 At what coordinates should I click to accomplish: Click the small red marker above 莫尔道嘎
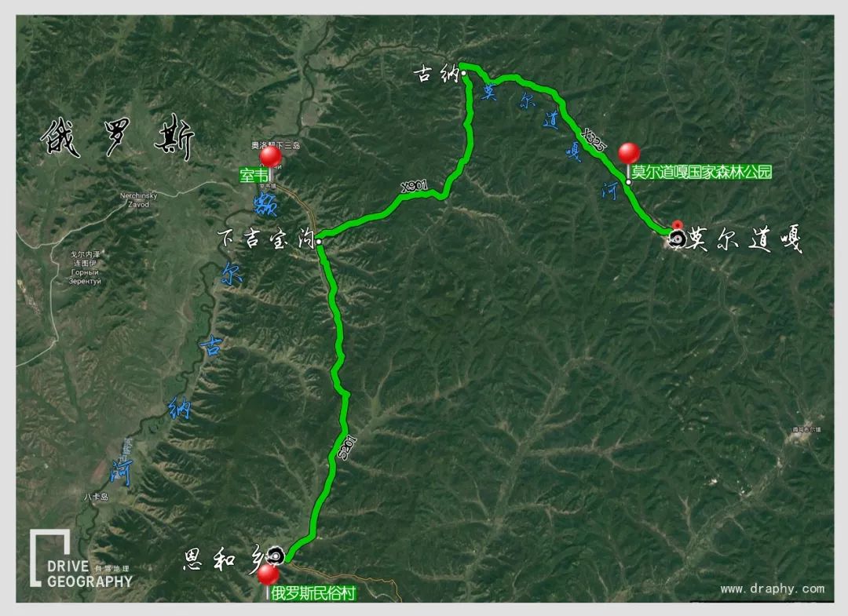677,224
